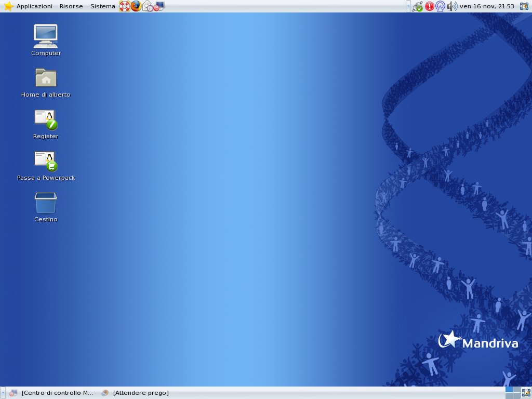
Task: Open the blue wireless broadcast tray icon
Action: click(x=440, y=6)
